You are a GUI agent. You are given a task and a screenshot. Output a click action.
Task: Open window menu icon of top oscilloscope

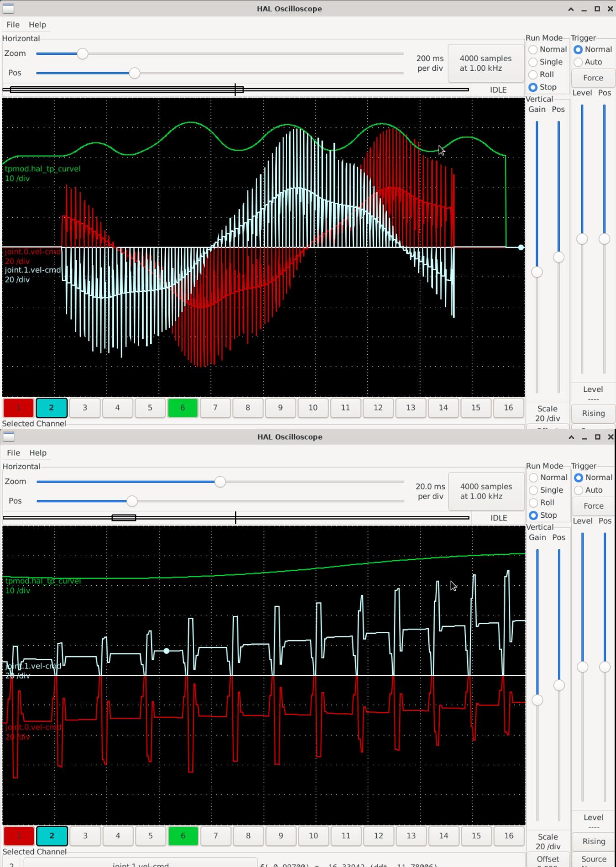[x=8, y=9]
